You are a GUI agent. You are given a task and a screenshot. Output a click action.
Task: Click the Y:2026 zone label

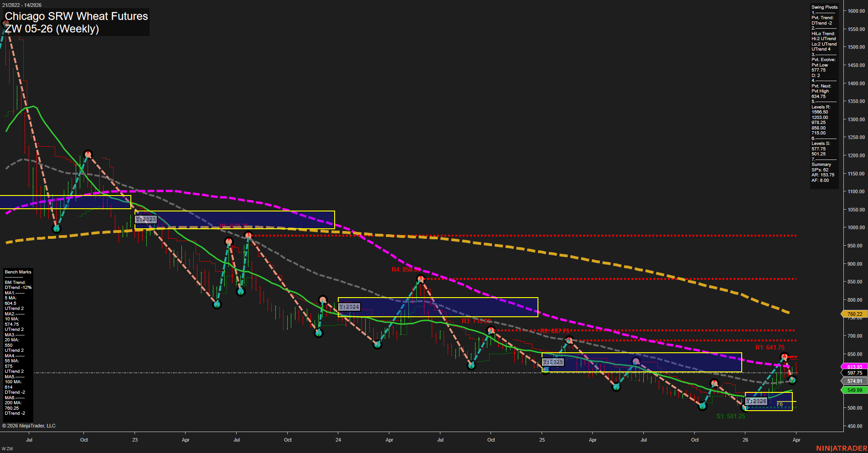click(x=756, y=401)
